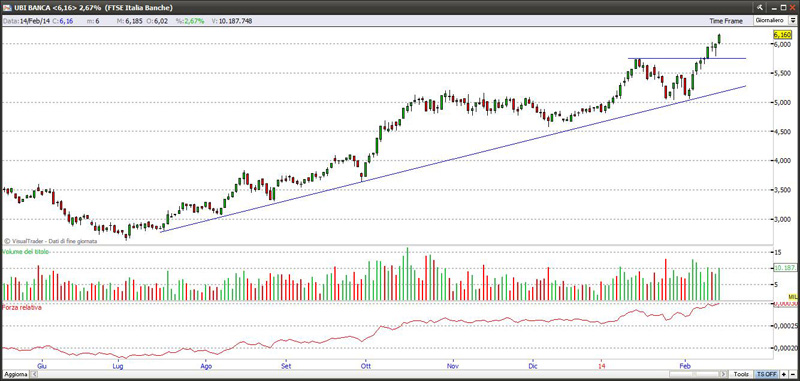Open the Time Frame dropdown arrow
The image size is (800, 381).
coord(793,21)
